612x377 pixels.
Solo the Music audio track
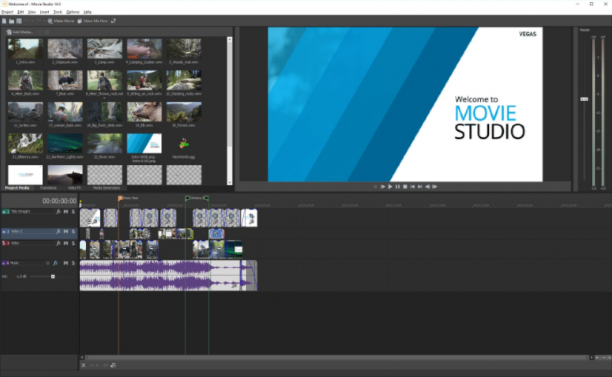[x=73, y=263]
